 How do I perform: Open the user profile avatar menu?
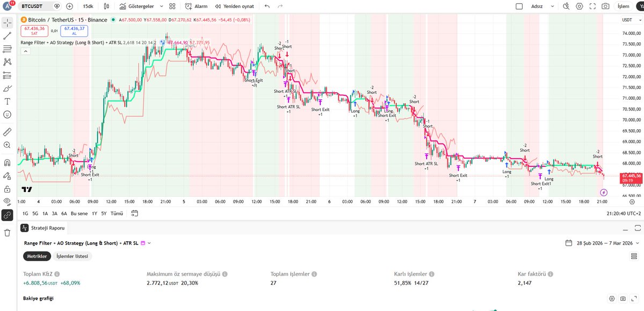click(7, 6)
